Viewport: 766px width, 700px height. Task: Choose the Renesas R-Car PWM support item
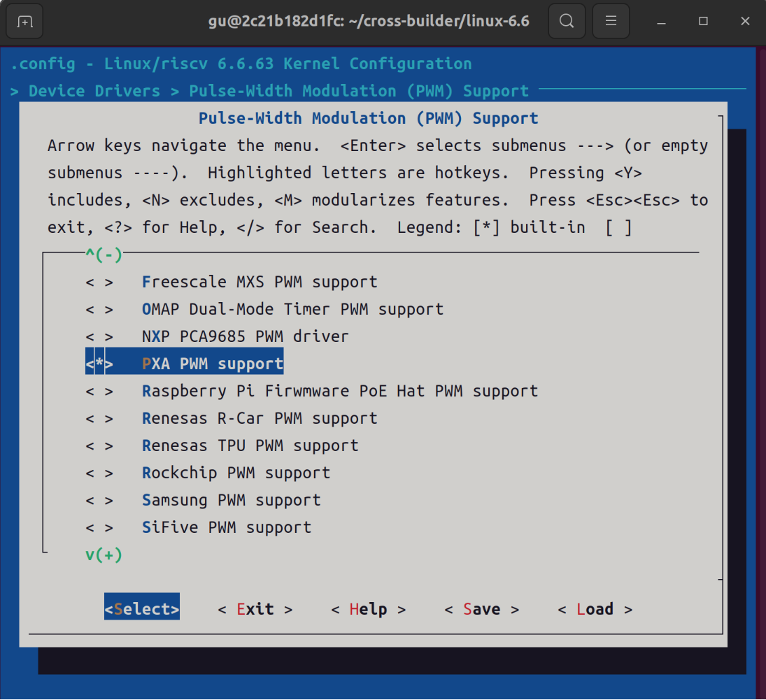tap(260, 419)
